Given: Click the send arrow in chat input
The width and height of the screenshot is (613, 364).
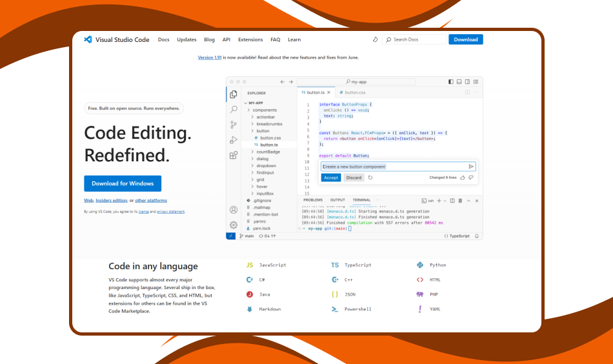Looking at the screenshot, I should (x=471, y=167).
